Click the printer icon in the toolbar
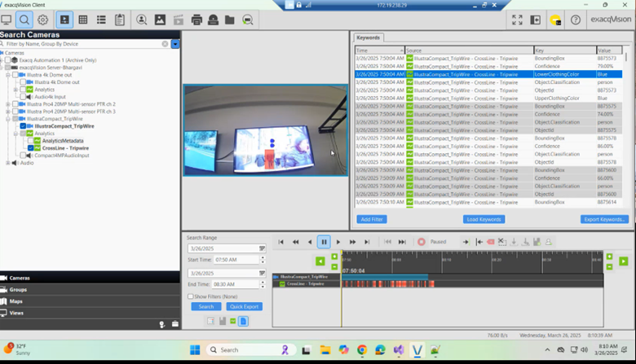 point(197,20)
